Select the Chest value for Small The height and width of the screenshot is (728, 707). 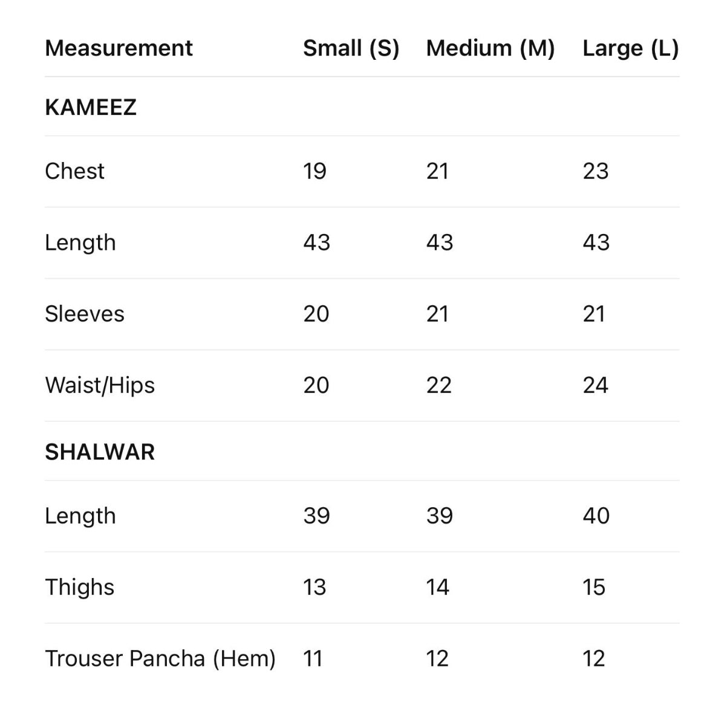(314, 171)
